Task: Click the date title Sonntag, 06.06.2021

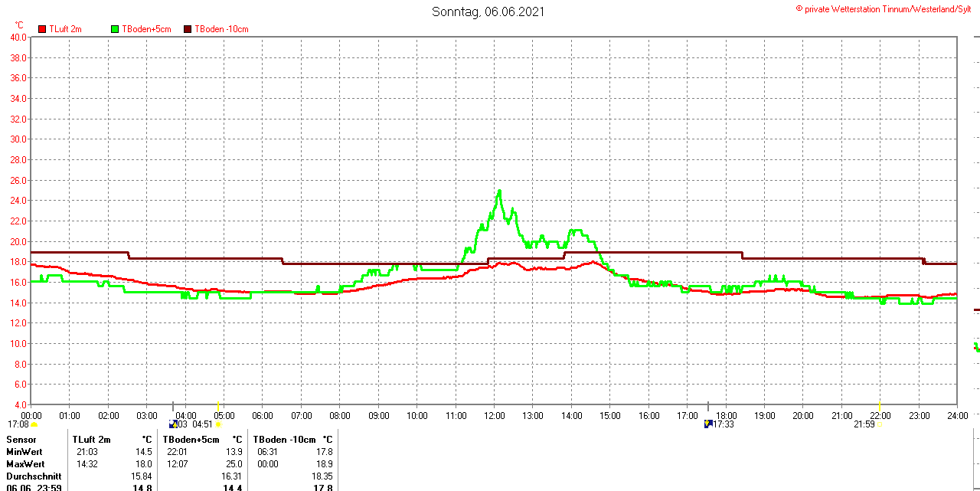Action: [x=488, y=11]
